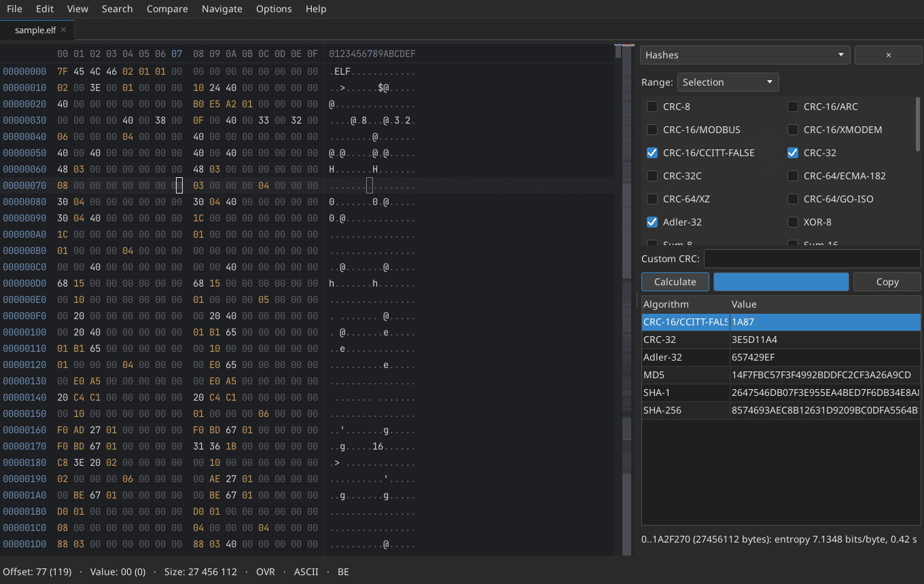924x584 pixels.
Task: Open the Range Selection dropdown
Action: coord(728,82)
